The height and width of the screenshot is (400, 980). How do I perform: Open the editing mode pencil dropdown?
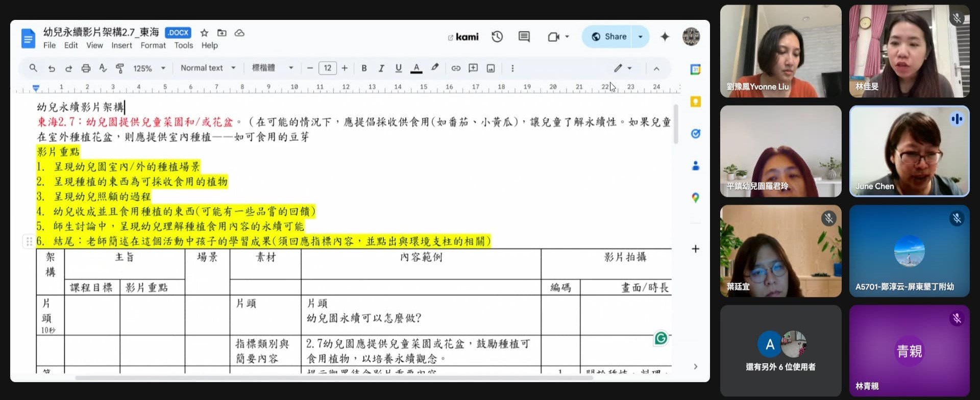623,68
